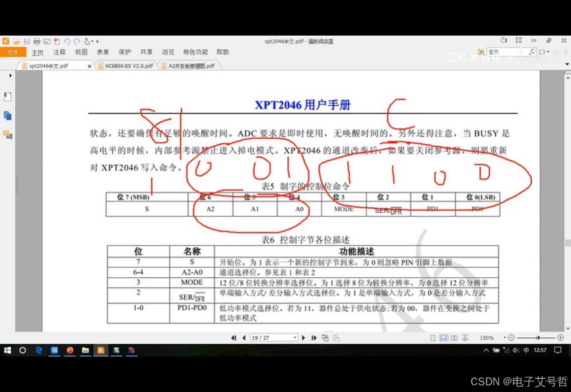Select continuous facing view mode
This screenshot has height=392, width=571.
coord(465,338)
